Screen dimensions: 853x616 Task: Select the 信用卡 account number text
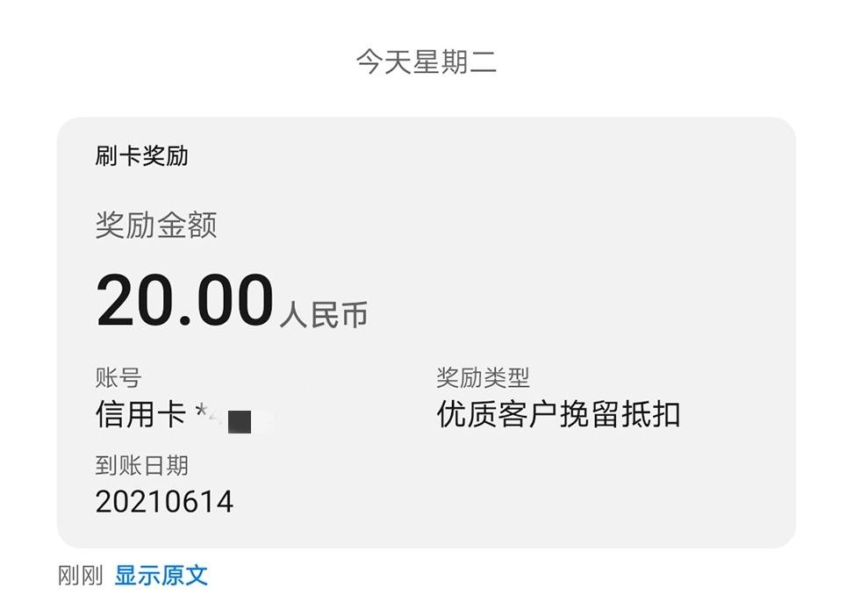click(173, 415)
